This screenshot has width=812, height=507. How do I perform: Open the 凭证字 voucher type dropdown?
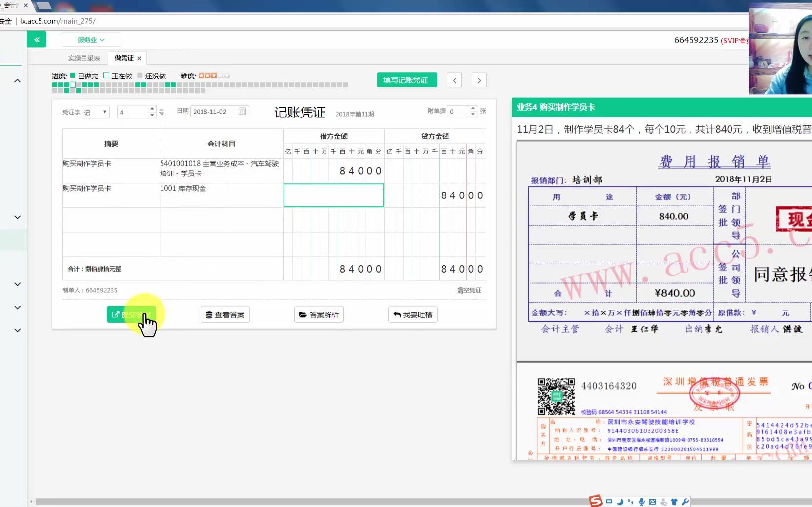click(95, 112)
